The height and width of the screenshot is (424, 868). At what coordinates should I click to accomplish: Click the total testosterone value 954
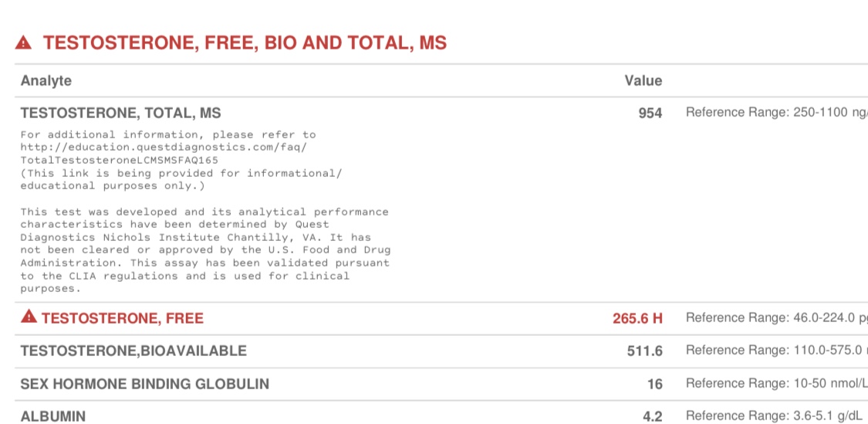coord(650,114)
